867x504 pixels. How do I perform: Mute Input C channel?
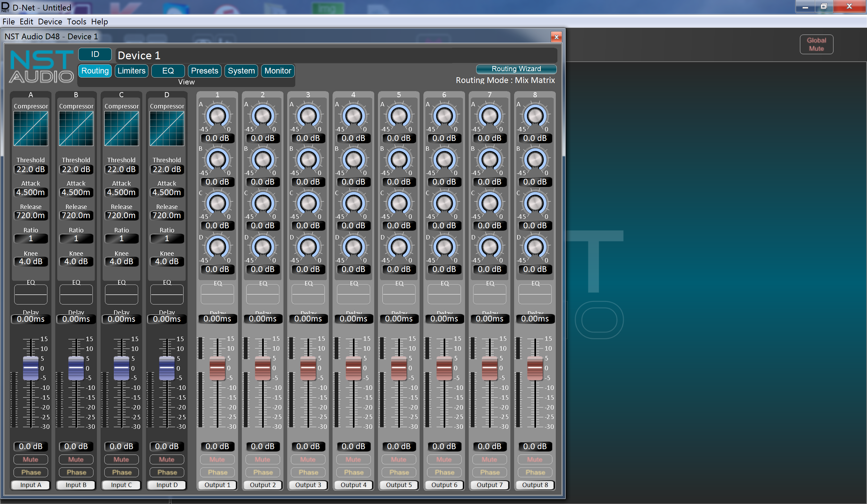tap(122, 459)
